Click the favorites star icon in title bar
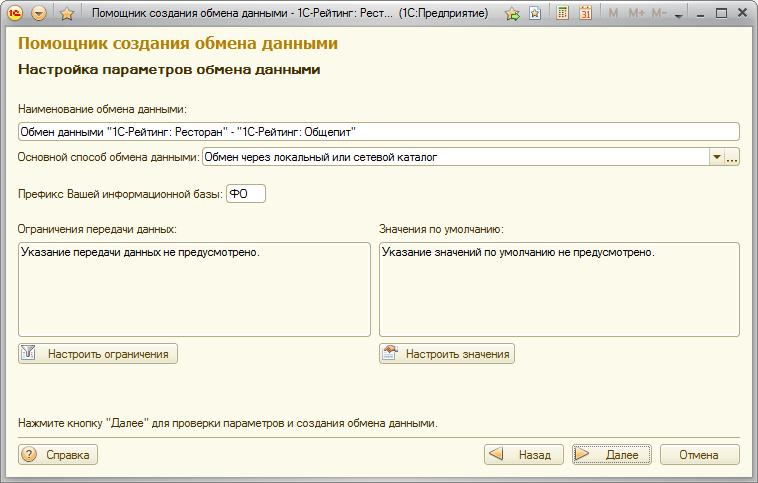 67,14
